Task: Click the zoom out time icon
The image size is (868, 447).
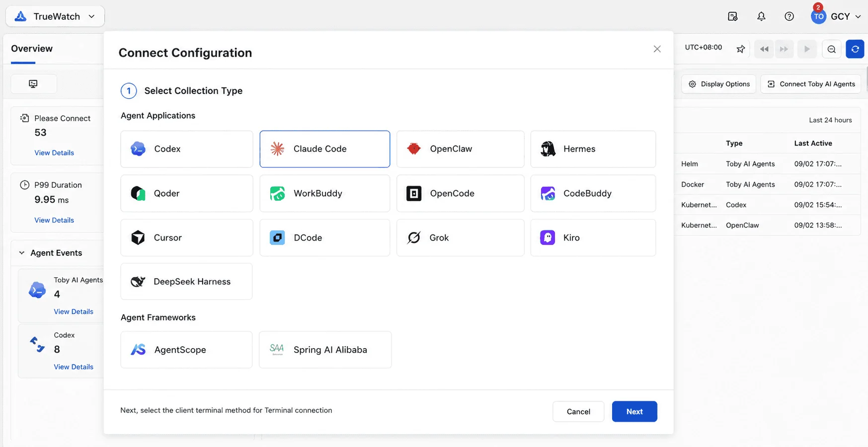Action: (832, 49)
